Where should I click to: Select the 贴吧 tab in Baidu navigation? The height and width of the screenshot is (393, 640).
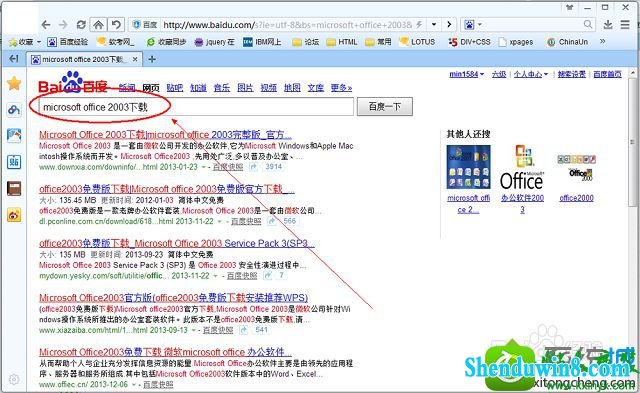pos(175,88)
